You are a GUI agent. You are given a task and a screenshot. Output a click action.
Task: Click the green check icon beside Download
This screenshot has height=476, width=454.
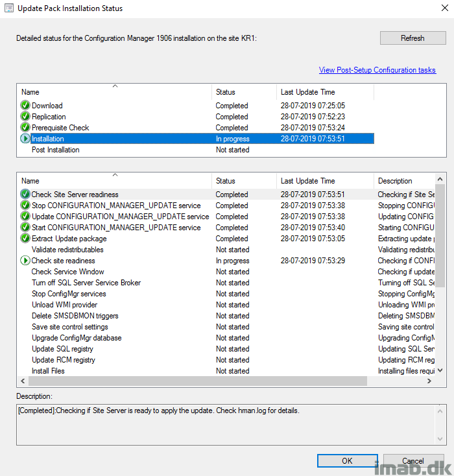[x=25, y=105]
